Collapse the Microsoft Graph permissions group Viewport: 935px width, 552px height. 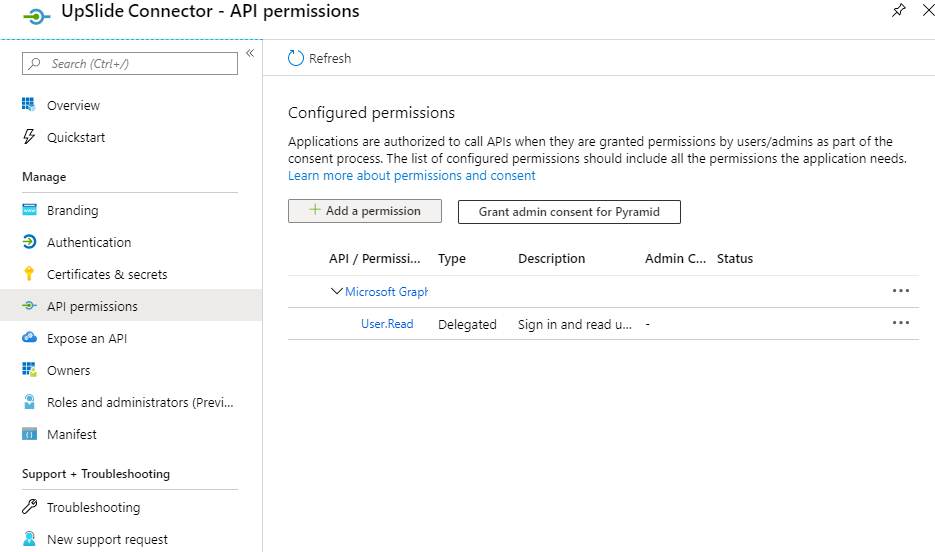coord(336,291)
